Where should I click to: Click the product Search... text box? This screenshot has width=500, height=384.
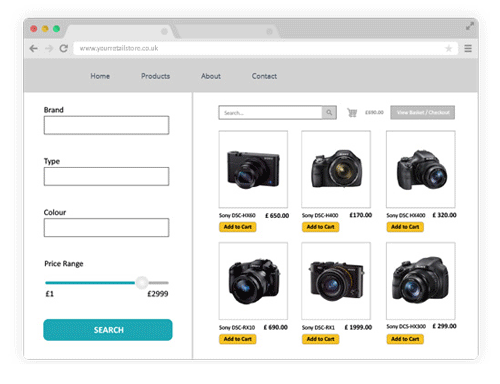(x=270, y=113)
